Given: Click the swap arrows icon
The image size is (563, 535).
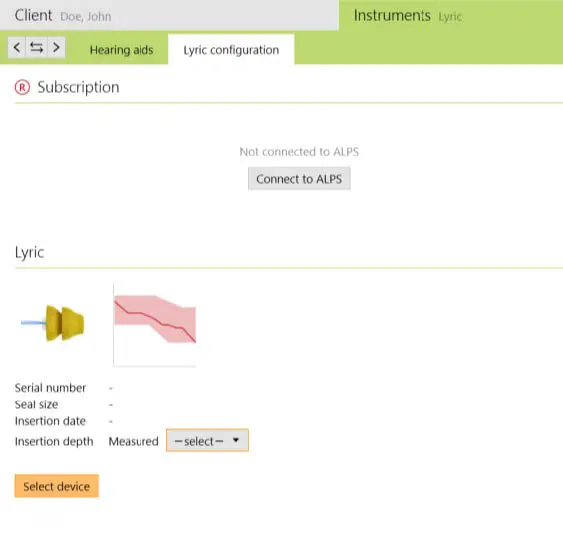Looking at the screenshot, I should pyautogui.click(x=36, y=47).
